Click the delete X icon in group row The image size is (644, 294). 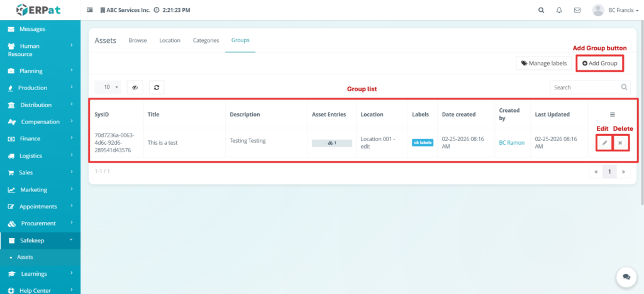[620, 143]
